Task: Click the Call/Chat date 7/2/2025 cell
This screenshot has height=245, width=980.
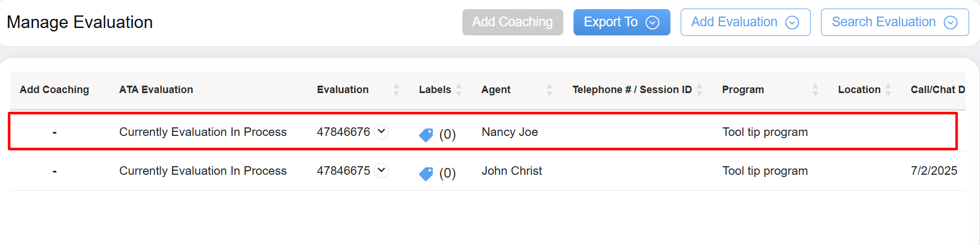Action: 934,171
